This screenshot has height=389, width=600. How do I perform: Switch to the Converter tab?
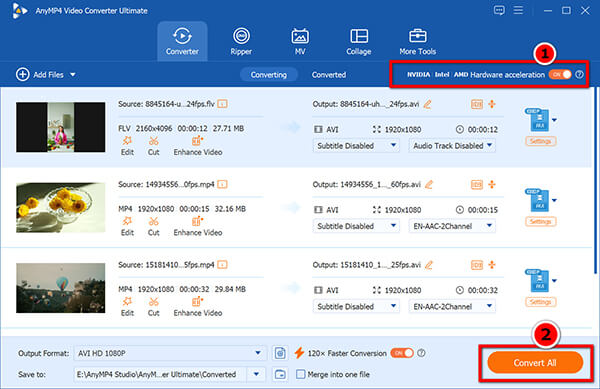pyautogui.click(x=182, y=41)
